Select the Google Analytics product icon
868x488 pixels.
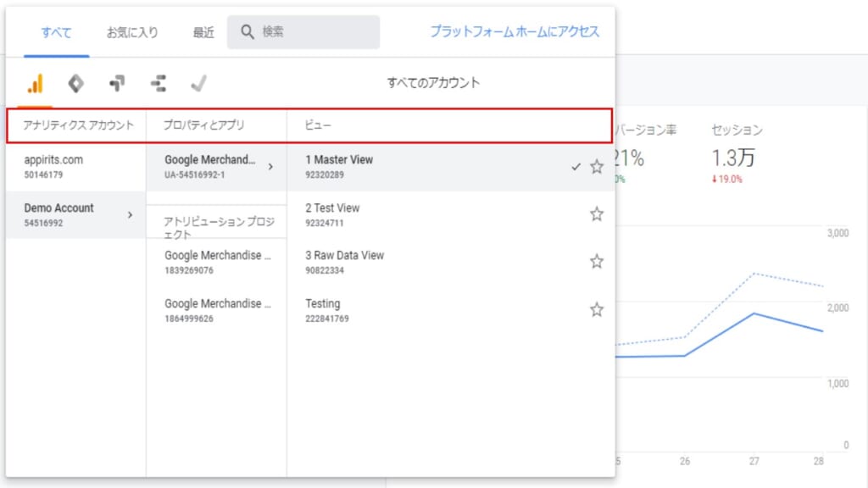click(36, 84)
